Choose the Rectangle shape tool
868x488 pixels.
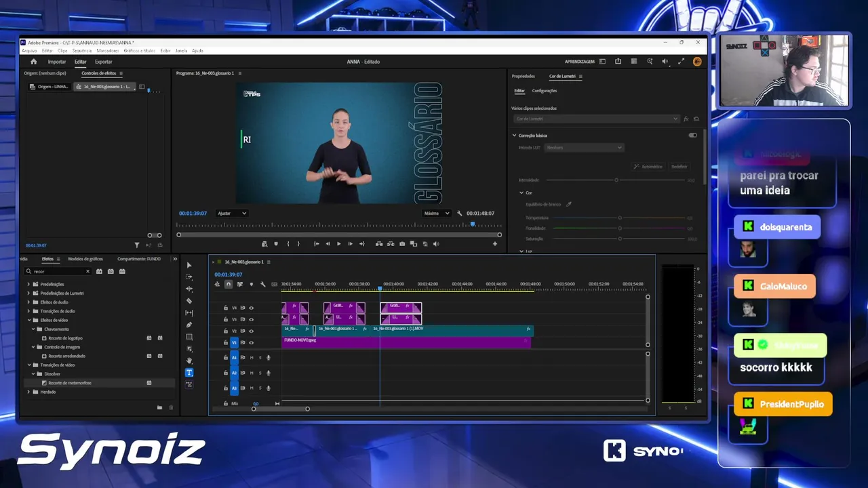click(189, 337)
